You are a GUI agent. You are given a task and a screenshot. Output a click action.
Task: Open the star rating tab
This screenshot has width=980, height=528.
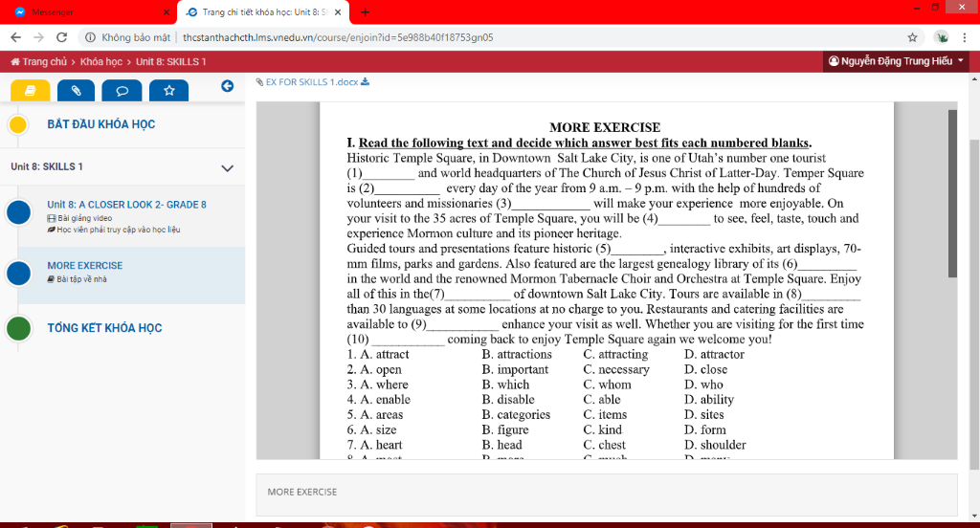click(x=168, y=90)
